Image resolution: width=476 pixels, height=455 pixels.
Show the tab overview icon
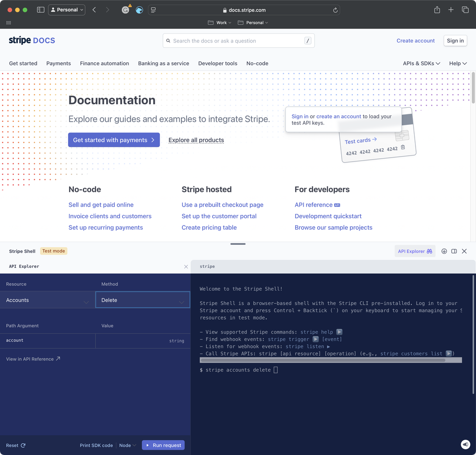point(465,10)
